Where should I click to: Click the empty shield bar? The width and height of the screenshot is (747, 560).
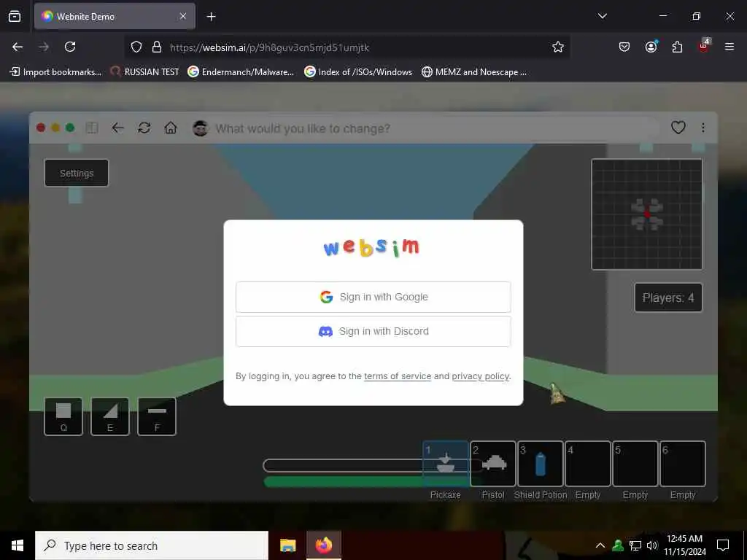[x=343, y=465]
